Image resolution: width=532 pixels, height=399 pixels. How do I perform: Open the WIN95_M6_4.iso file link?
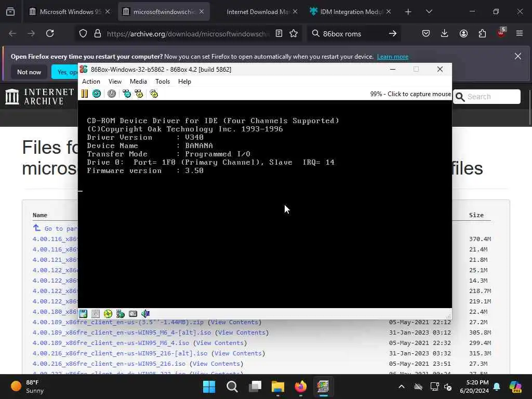[x=111, y=343]
